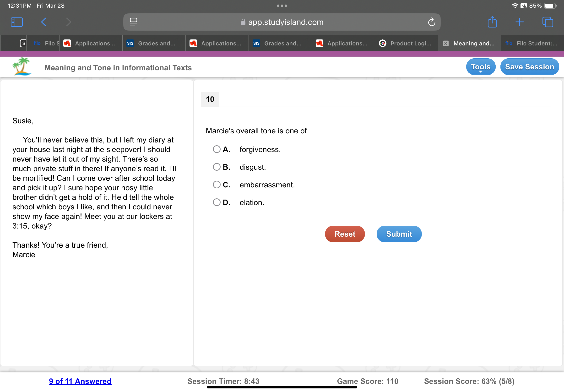Screen dimensions: 564x392
Task: Click the question text Marcie's overall tone is one of
Action: click(x=256, y=131)
